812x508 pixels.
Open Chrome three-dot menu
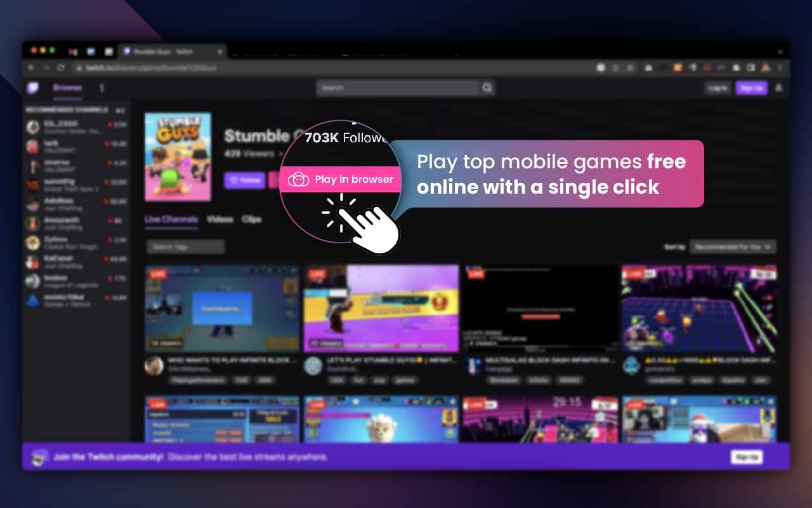tap(780, 67)
